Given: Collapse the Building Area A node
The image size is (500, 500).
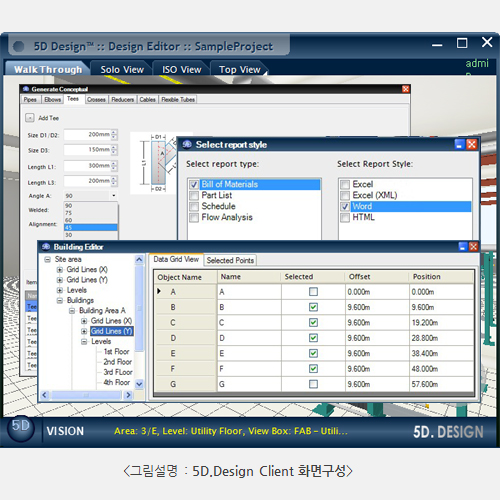Looking at the screenshot, I should pyautogui.click(x=72, y=311).
